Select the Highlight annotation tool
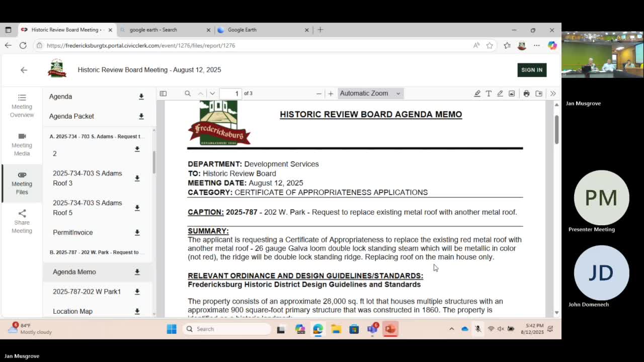644x362 pixels. click(477, 93)
